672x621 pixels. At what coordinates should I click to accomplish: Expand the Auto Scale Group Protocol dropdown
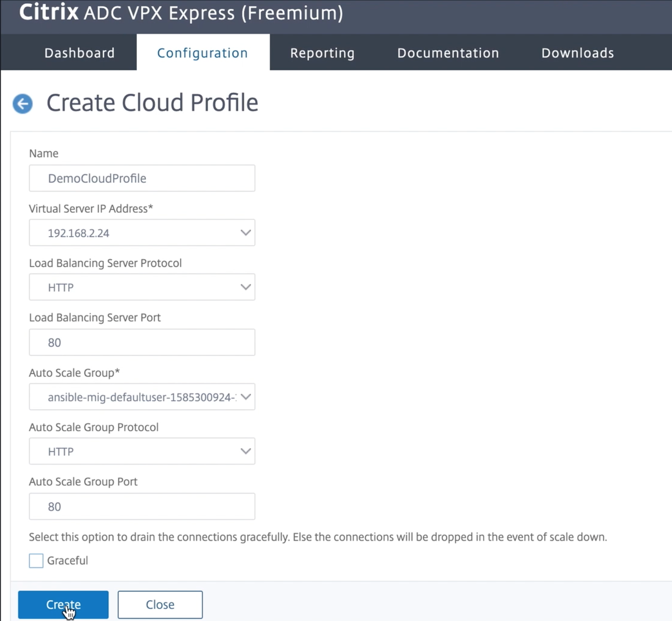click(x=142, y=451)
